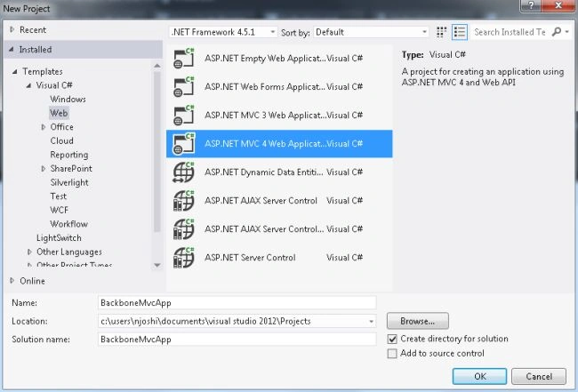Switch to small icons view
578x392 pixels.
(x=441, y=32)
